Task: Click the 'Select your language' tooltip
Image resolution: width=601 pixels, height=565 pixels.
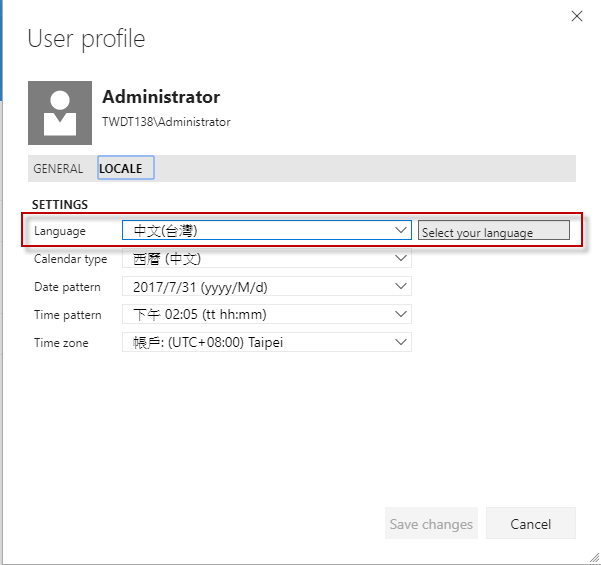Action: coord(493,232)
